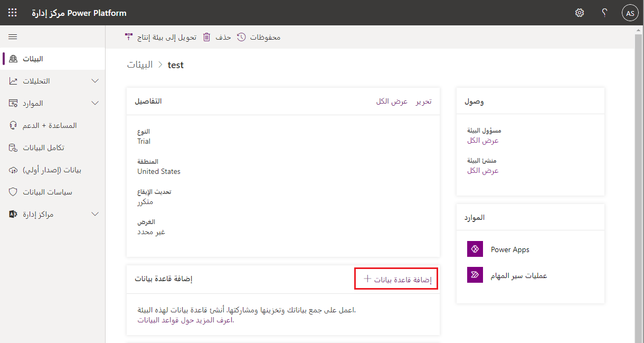Viewport: 644px width, 343px height.
Task: Select تكامل البيانات in navigation
Action: coord(53,147)
